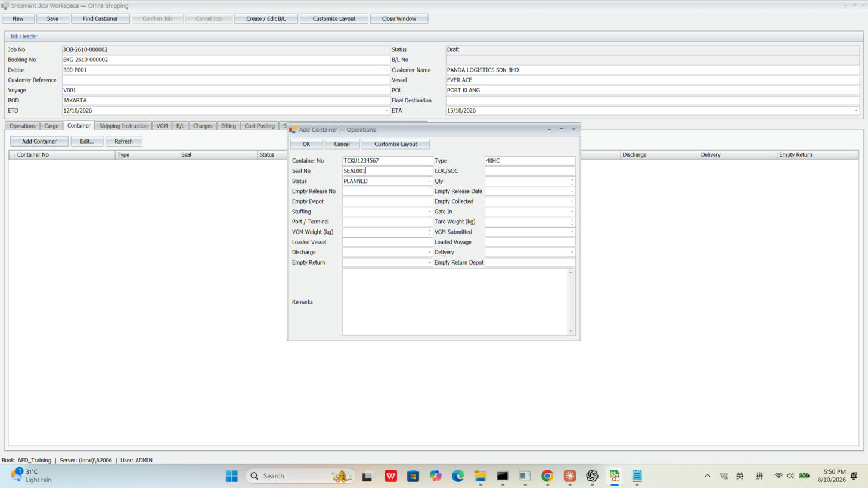
Task: Click the Refresh button on Container tab
Action: [124, 141]
